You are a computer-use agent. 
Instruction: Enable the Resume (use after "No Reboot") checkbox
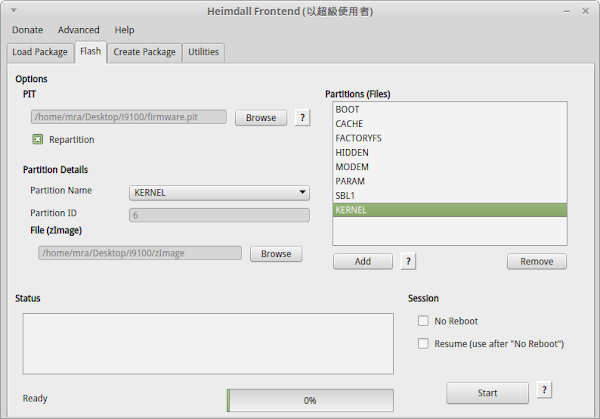click(423, 343)
